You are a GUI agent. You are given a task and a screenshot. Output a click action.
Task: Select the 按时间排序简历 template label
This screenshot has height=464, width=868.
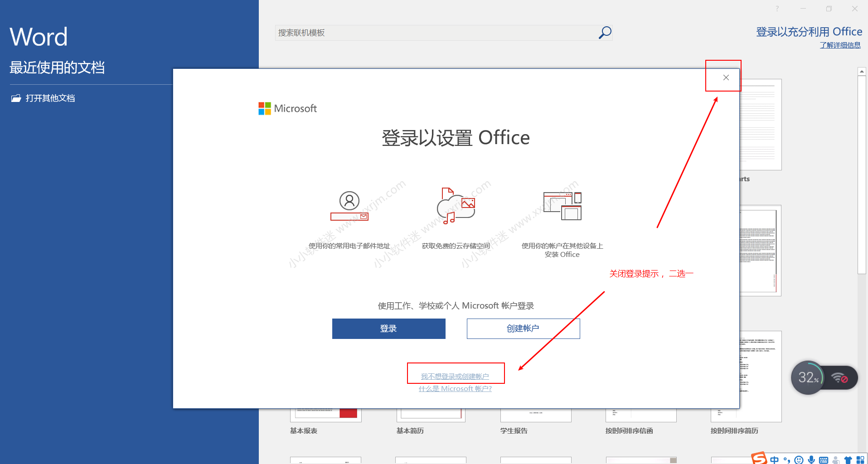(734, 431)
